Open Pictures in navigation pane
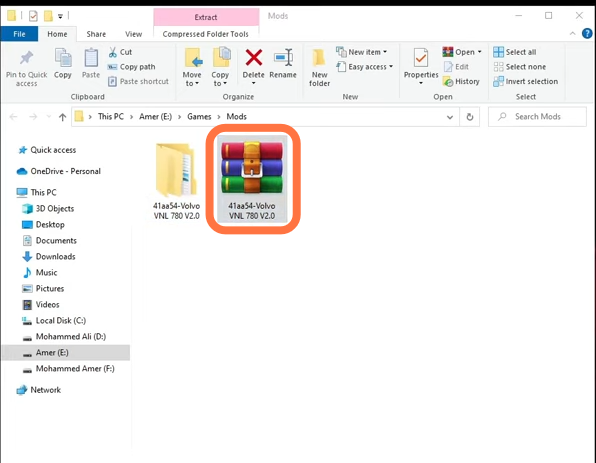This screenshot has height=463, width=596. (x=43, y=288)
